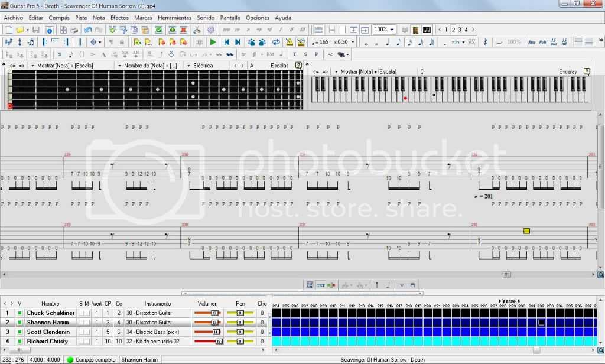Image resolution: width=605 pixels, height=364 pixels.
Task: Open the tuplet dropdown arrow
Action: coord(463,42)
